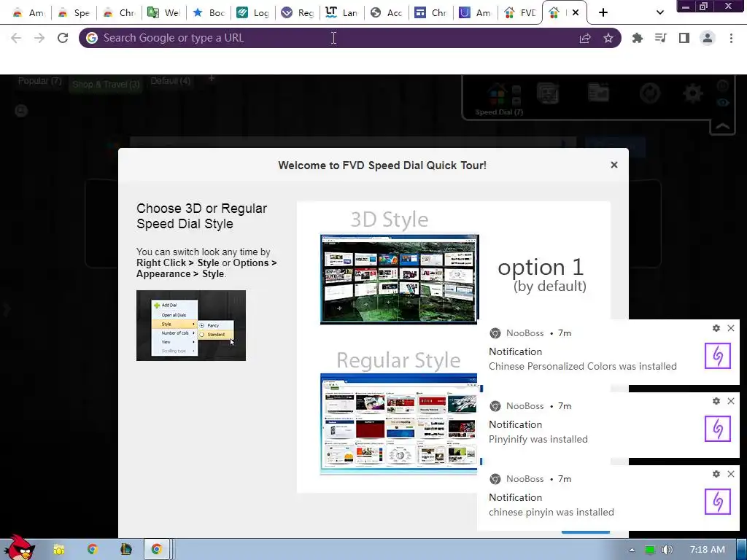Click 'Pinyinify was installed' notification text
Viewport: 747px width, 560px height.
538,439
